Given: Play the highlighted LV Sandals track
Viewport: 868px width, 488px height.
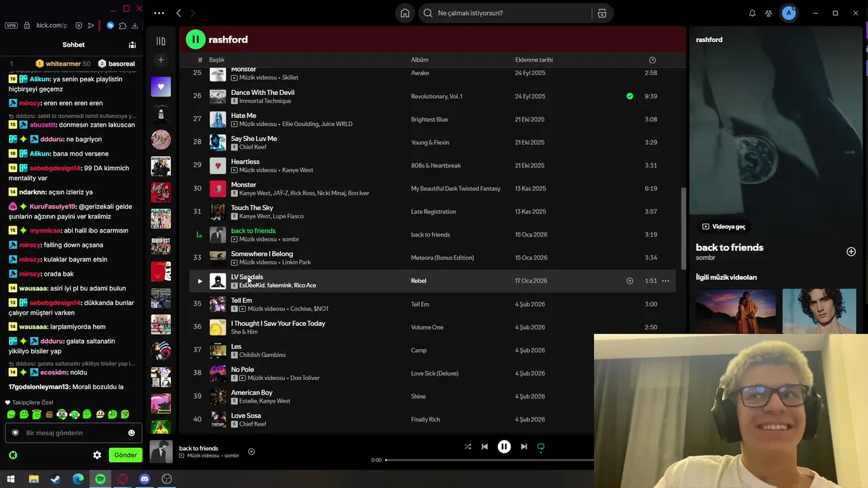Looking at the screenshot, I should tap(199, 281).
